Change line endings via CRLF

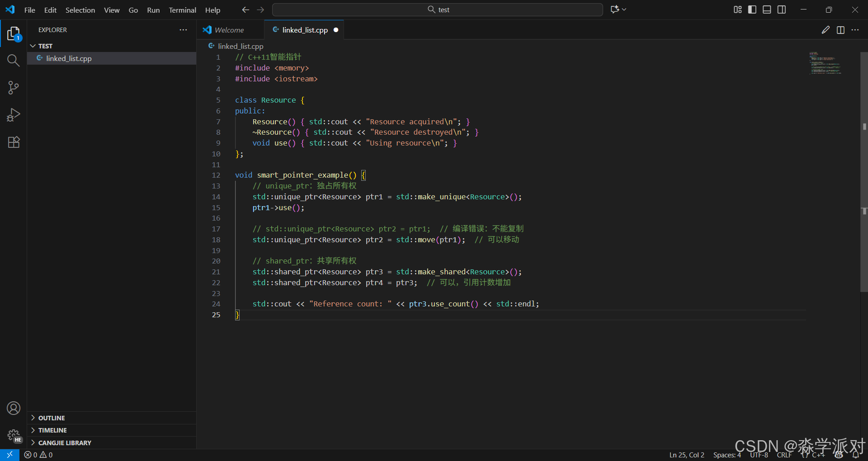click(784, 455)
